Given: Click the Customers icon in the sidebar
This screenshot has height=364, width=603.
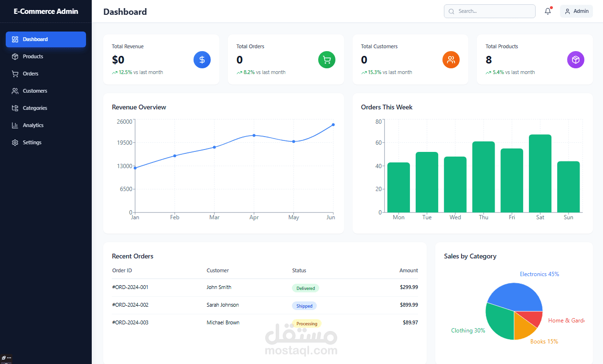Looking at the screenshot, I should (x=15, y=91).
